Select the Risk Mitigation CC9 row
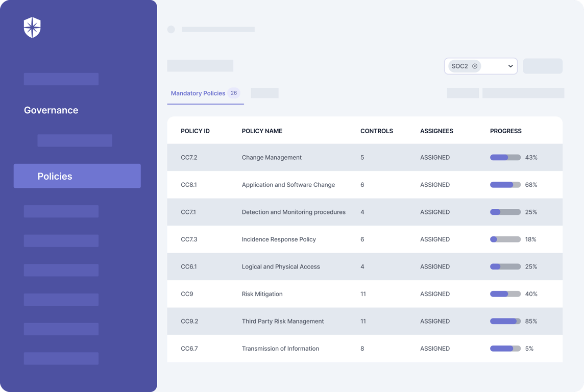584x392 pixels. click(364, 294)
